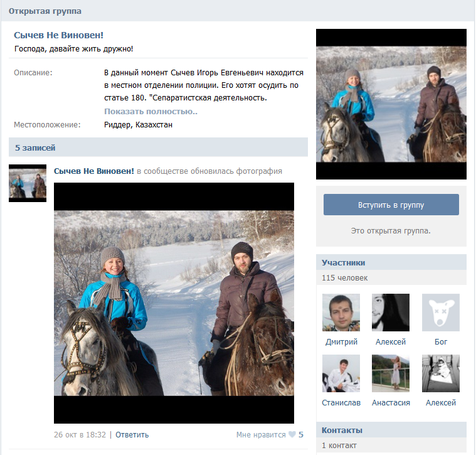Click the Вступить в группу button
476x455 pixels.
(391, 205)
